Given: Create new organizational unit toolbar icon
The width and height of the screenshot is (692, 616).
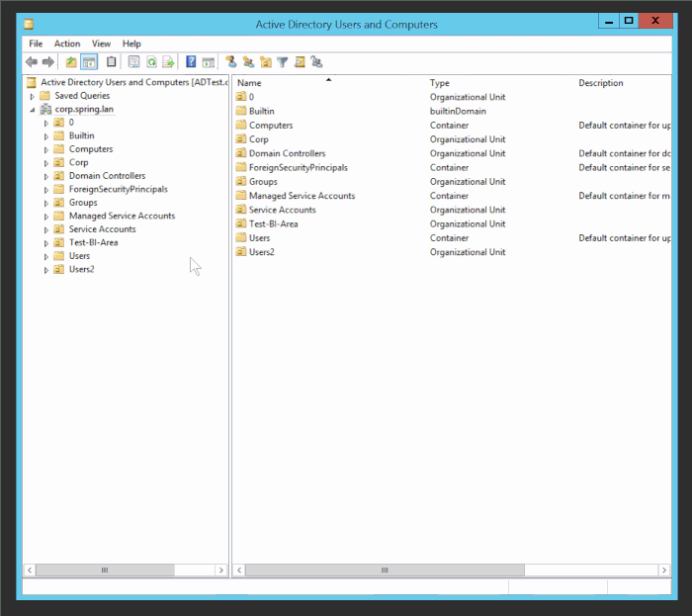Looking at the screenshot, I should point(266,61).
